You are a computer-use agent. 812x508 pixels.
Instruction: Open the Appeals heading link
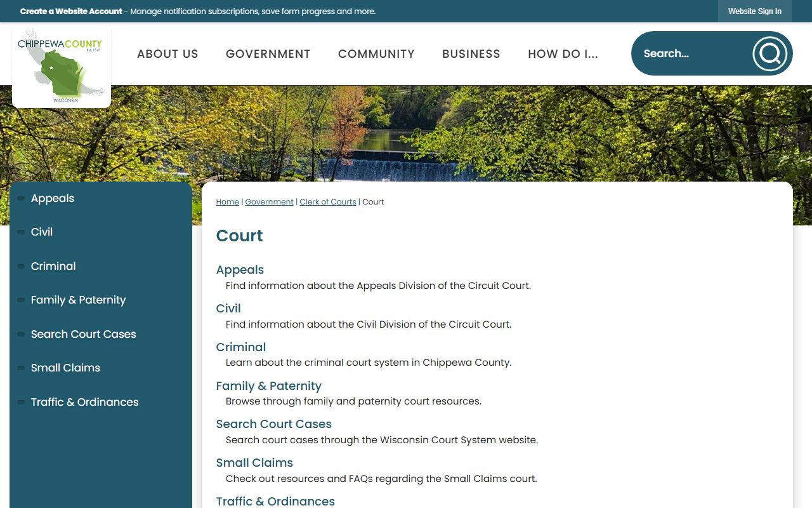click(x=240, y=270)
